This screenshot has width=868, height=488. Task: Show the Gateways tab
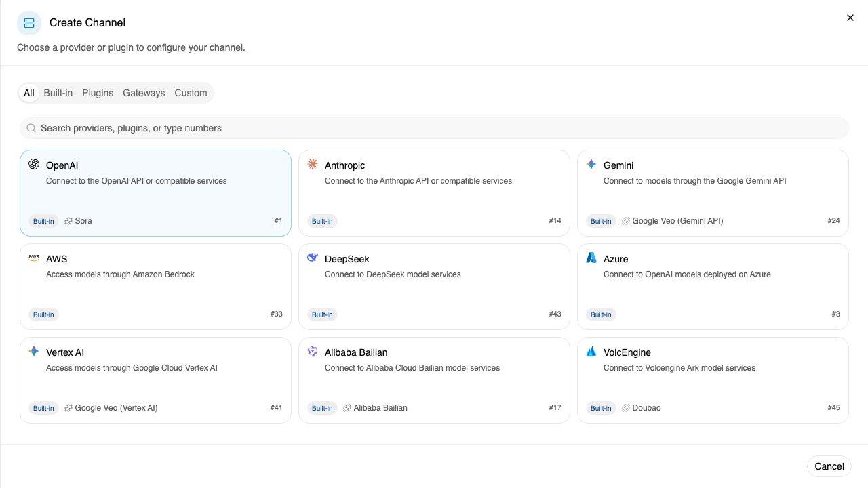(144, 93)
